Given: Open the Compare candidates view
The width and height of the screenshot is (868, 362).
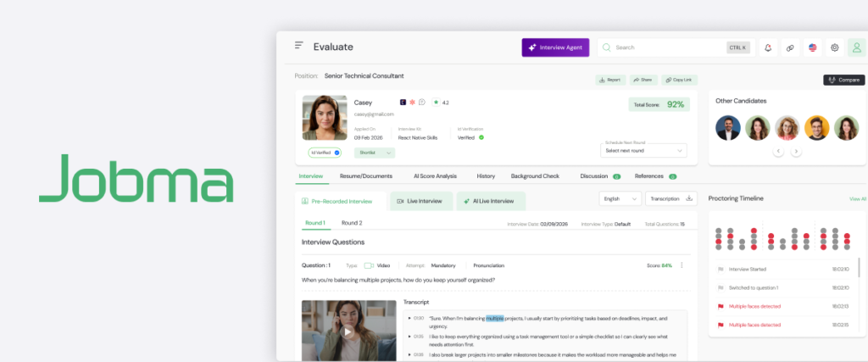Looking at the screenshot, I should click(843, 80).
